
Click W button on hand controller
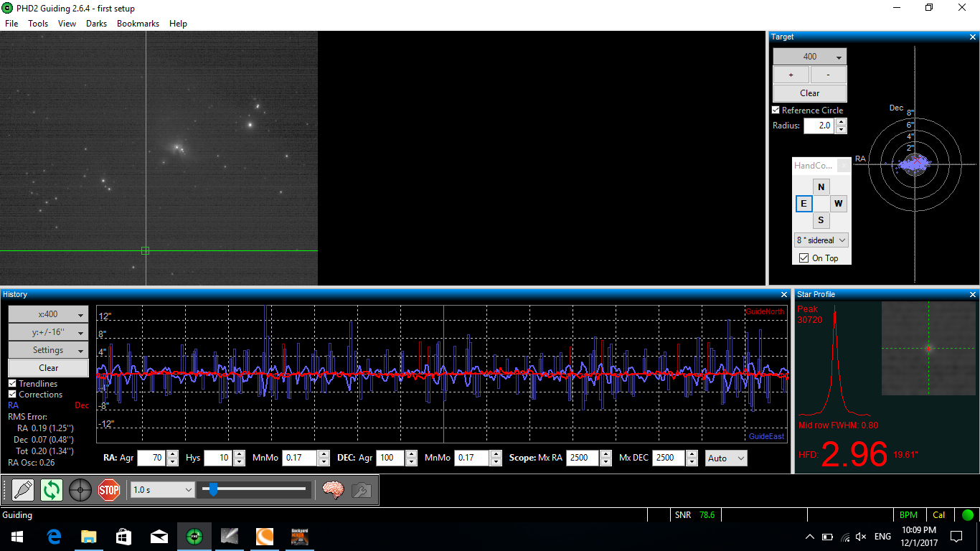[839, 204]
